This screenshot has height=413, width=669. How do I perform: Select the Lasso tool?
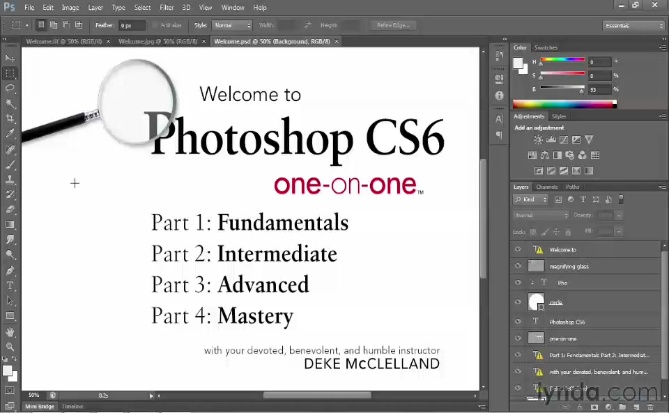pyautogui.click(x=10, y=88)
